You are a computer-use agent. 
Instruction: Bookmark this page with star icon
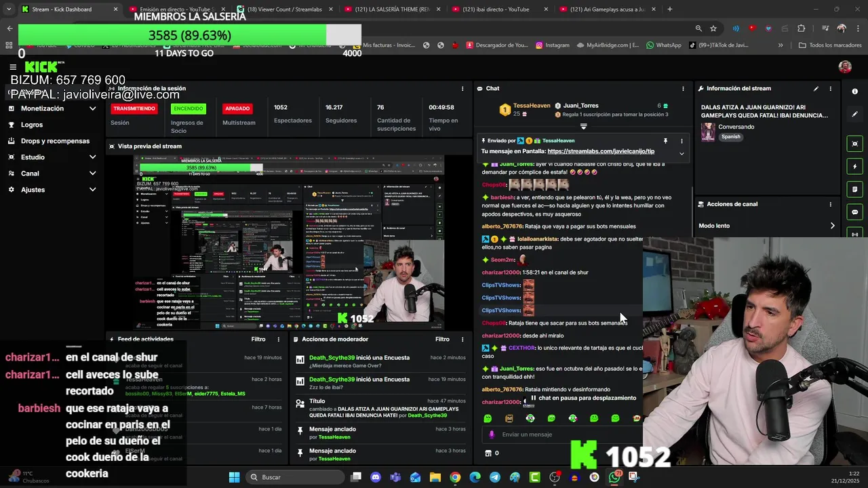713,28
